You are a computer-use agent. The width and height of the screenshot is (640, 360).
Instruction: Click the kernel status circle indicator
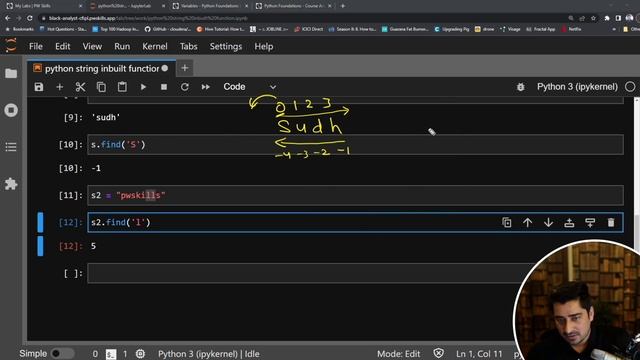630,87
